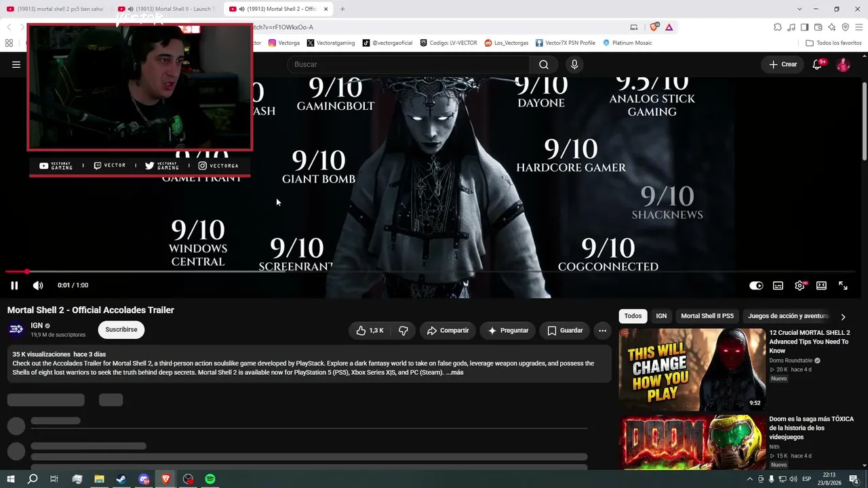Screen dimensions: 868x488
Task: Click the Brave Shields lion icon
Action: (654, 27)
